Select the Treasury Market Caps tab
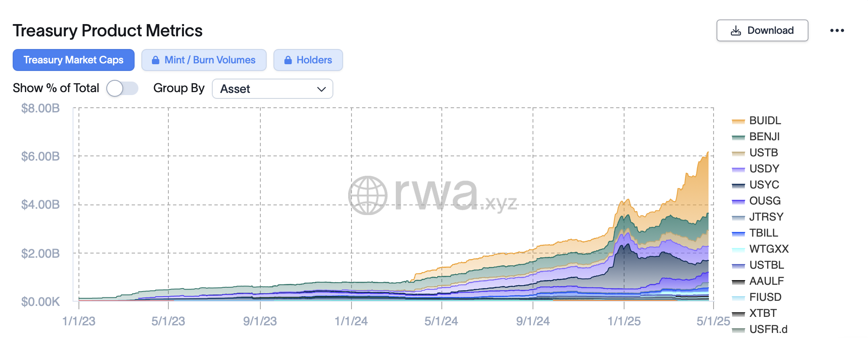The image size is (868, 338). (73, 60)
